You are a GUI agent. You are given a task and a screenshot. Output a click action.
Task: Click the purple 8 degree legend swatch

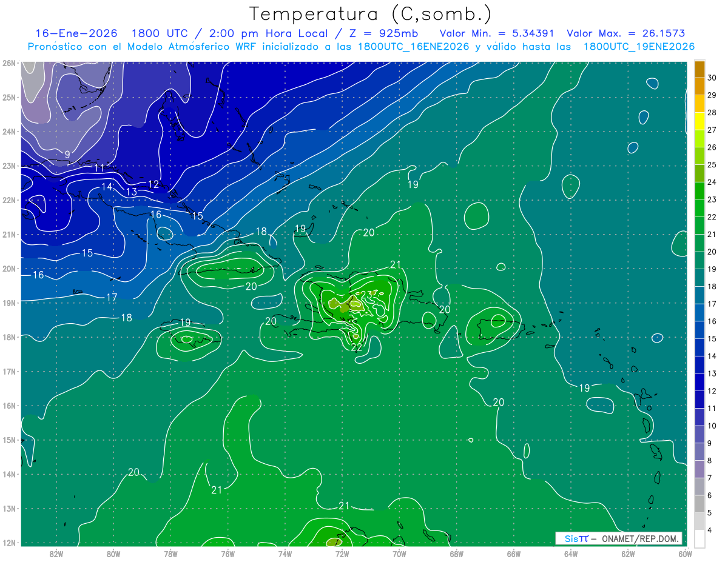tap(699, 469)
